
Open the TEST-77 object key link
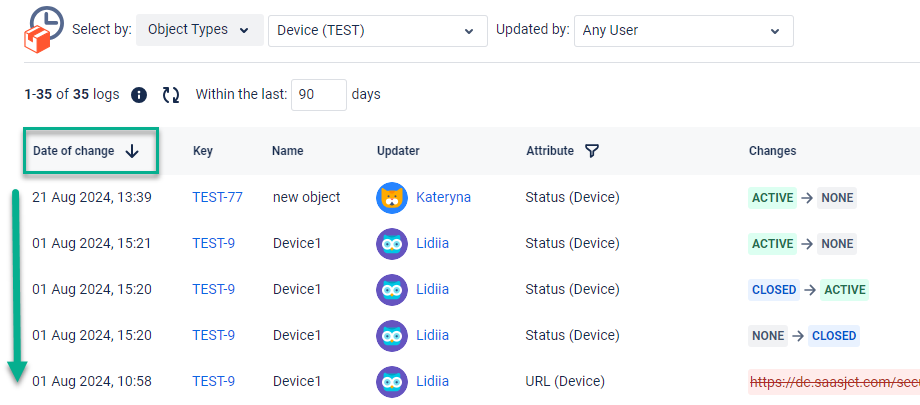[217, 198]
